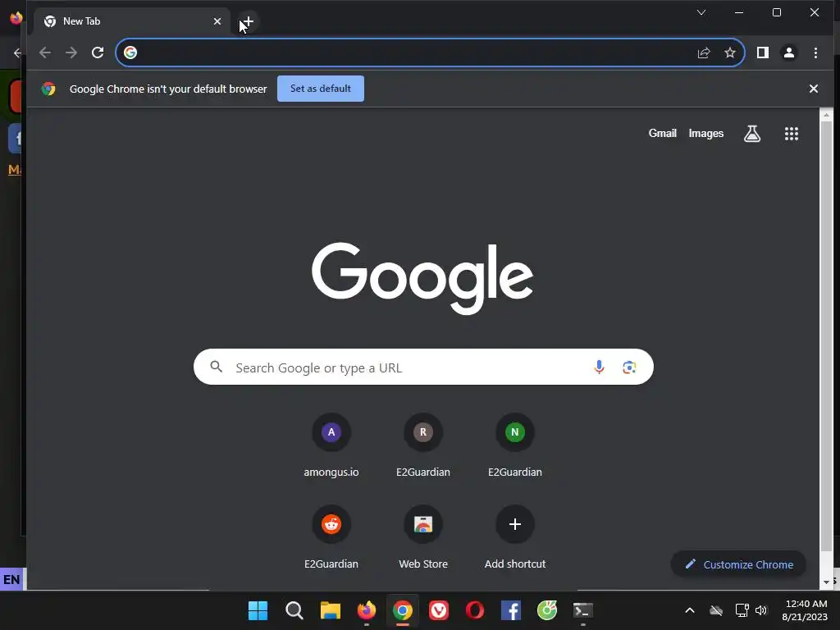Open the E2Guardian shortcut with Reddit icon

(x=331, y=538)
